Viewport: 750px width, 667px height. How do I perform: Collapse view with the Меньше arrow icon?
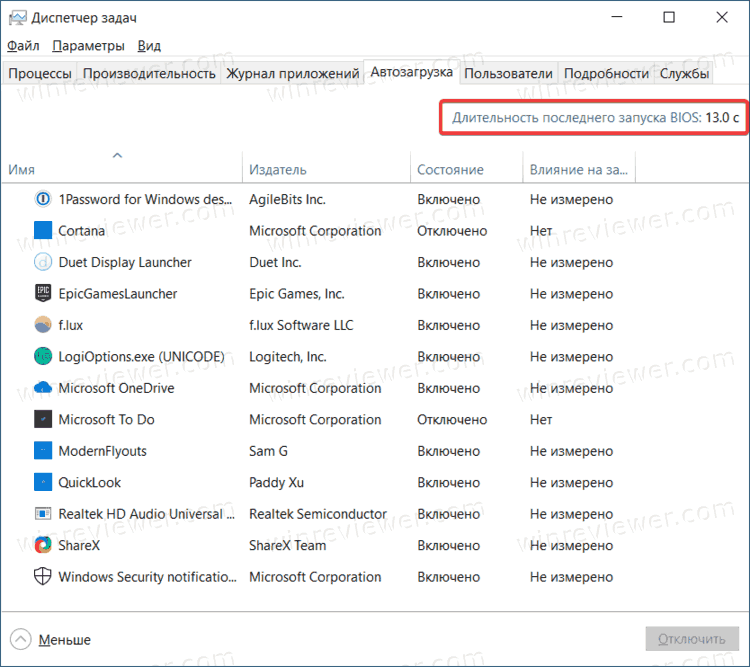click(x=21, y=639)
